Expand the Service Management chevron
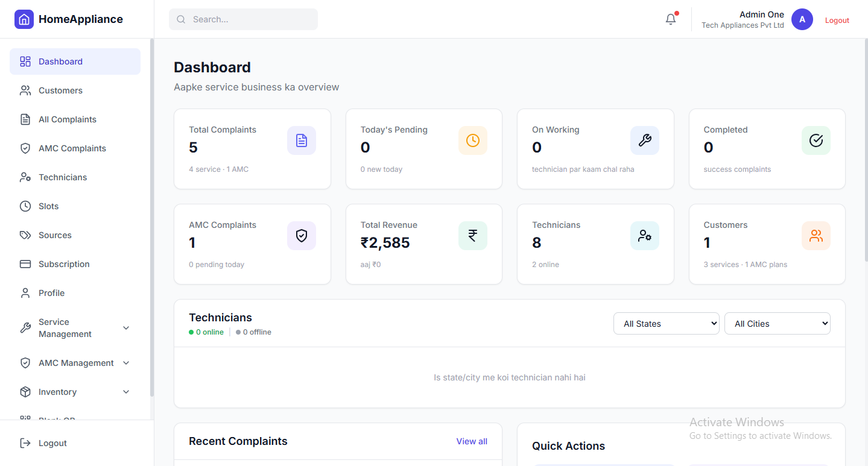 [x=126, y=328]
